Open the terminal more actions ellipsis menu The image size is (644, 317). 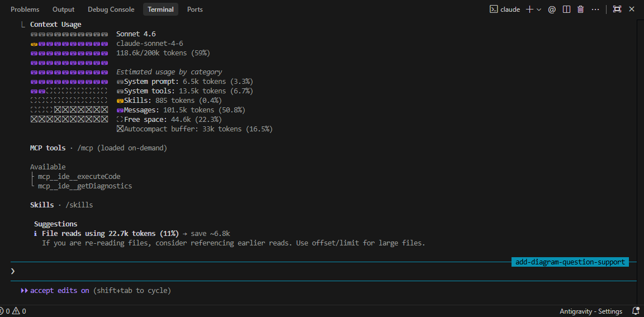pos(595,10)
